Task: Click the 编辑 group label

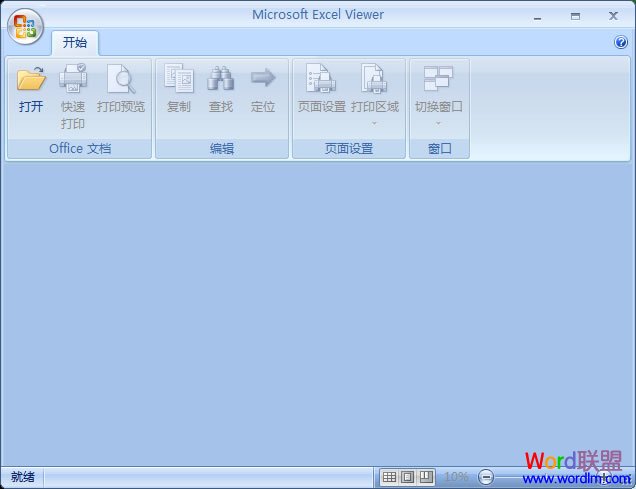Action: coord(222,148)
